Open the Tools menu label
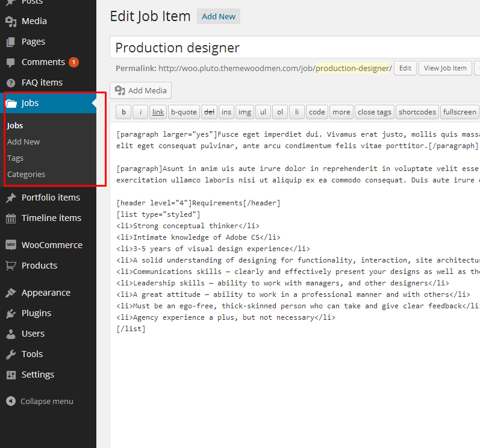The width and height of the screenshot is (480, 448). click(x=32, y=354)
